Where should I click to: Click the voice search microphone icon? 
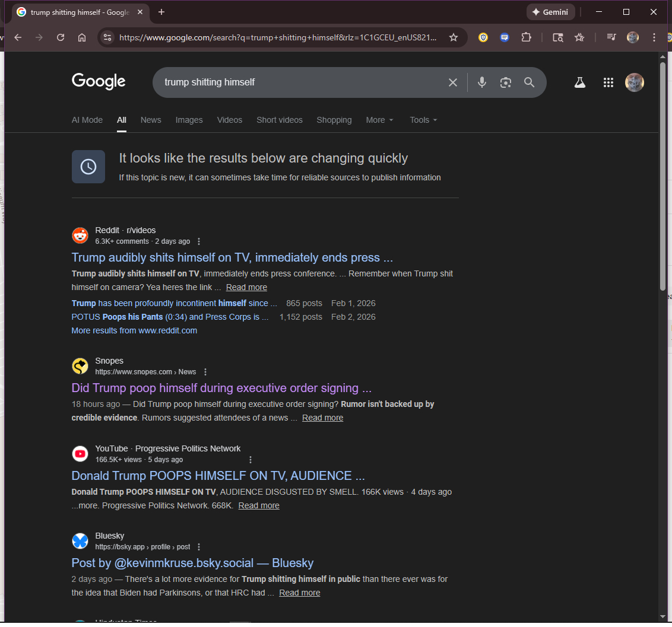pos(482,82)
